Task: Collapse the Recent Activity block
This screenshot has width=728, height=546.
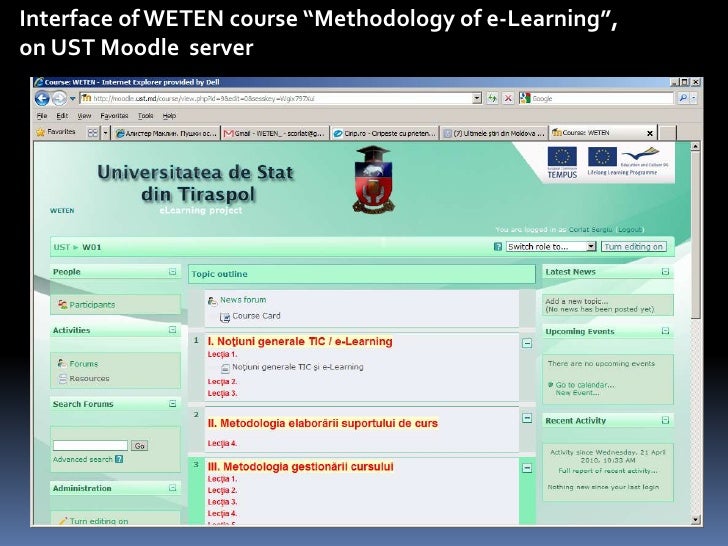Action: point(665,421)
